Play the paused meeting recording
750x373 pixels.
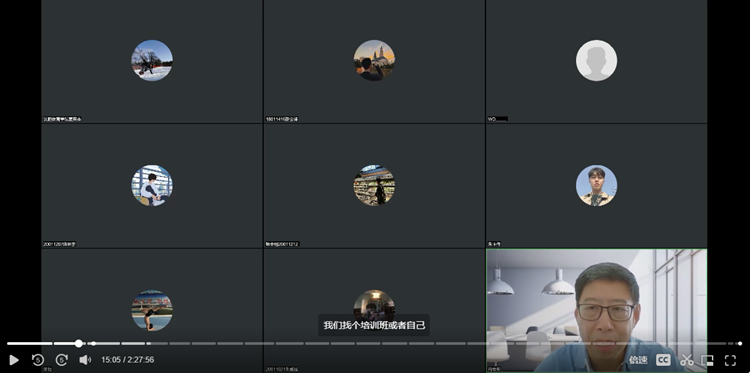pos(14,360)
